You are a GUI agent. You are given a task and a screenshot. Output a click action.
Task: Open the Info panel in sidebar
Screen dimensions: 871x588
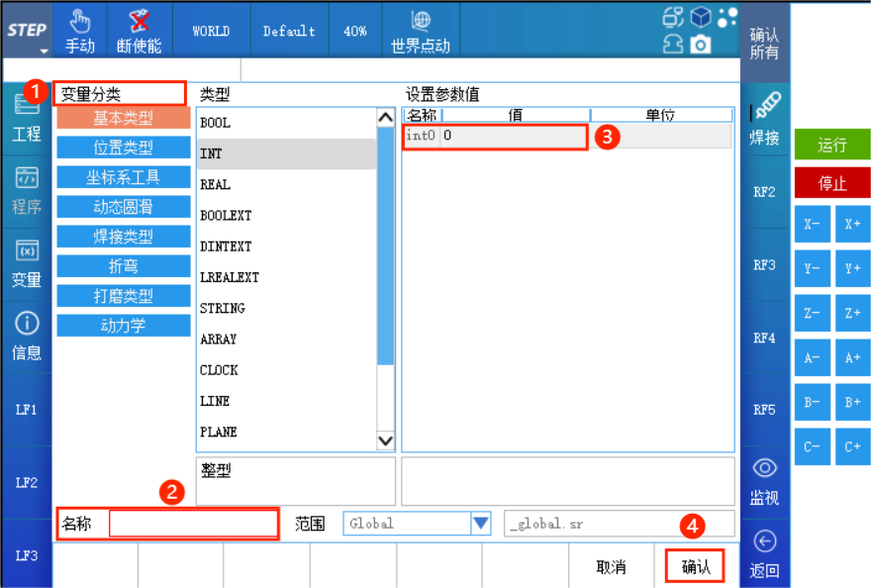point(26,337)
